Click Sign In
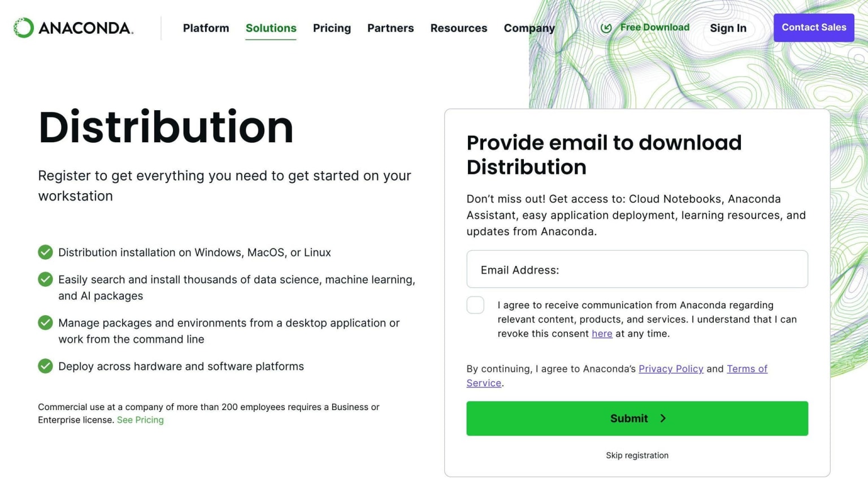This screenshot has width=868, height=488. (728, 28)
